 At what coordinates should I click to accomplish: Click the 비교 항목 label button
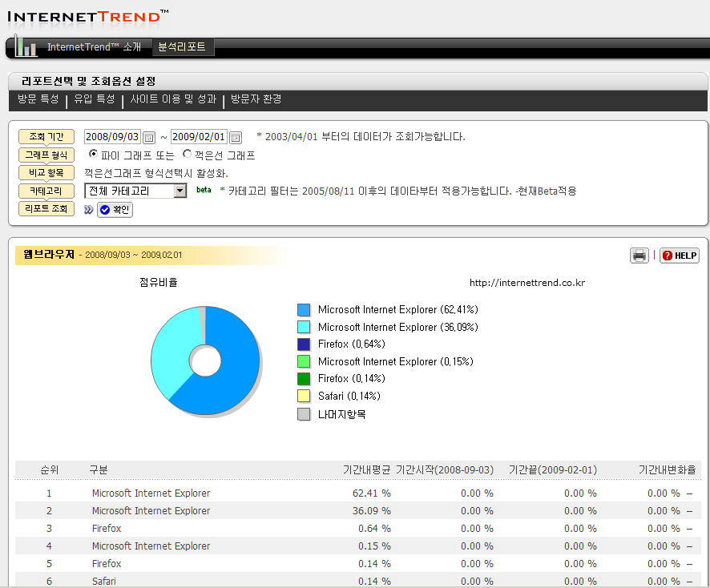[x=46, y=173]
